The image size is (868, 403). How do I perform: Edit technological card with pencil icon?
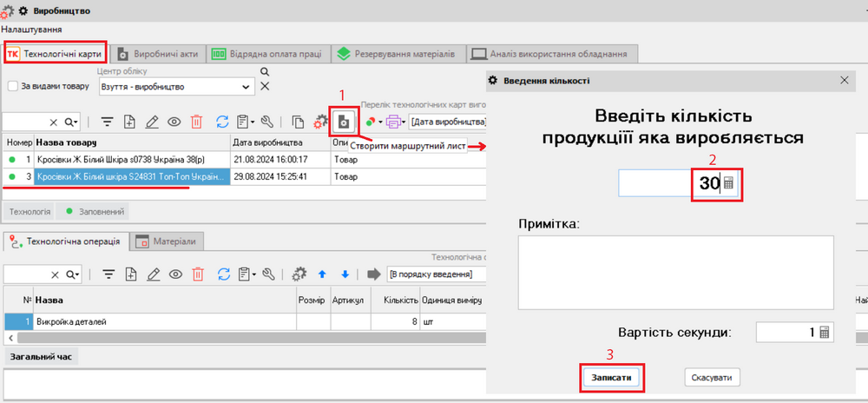(152, 122)
